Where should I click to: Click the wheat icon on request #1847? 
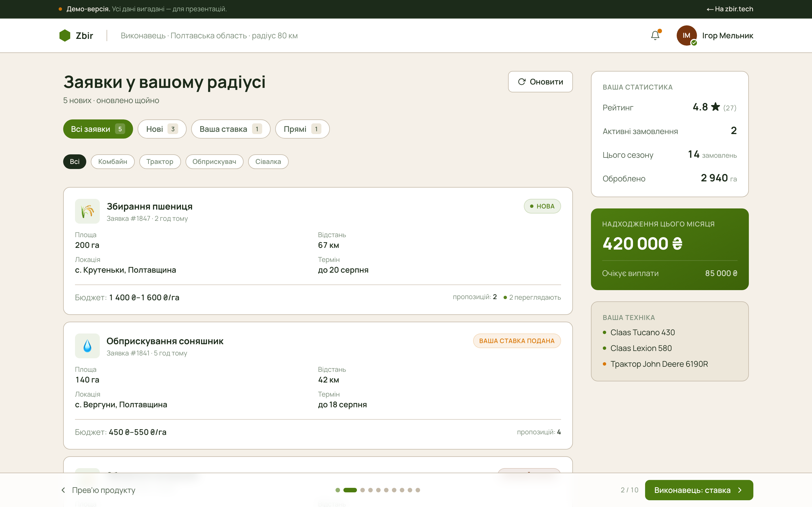click(x=87, y=211)
